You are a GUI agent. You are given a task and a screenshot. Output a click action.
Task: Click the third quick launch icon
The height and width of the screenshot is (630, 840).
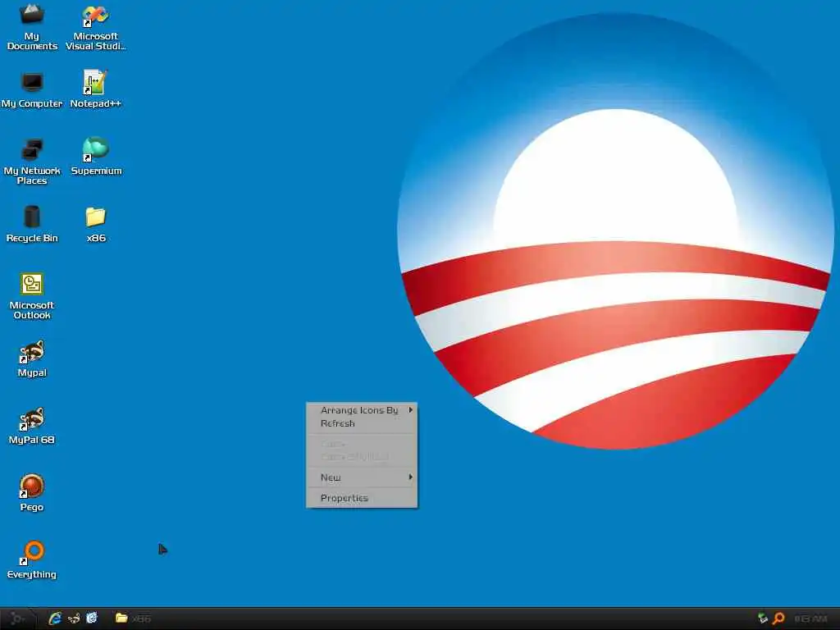point(92,619)
